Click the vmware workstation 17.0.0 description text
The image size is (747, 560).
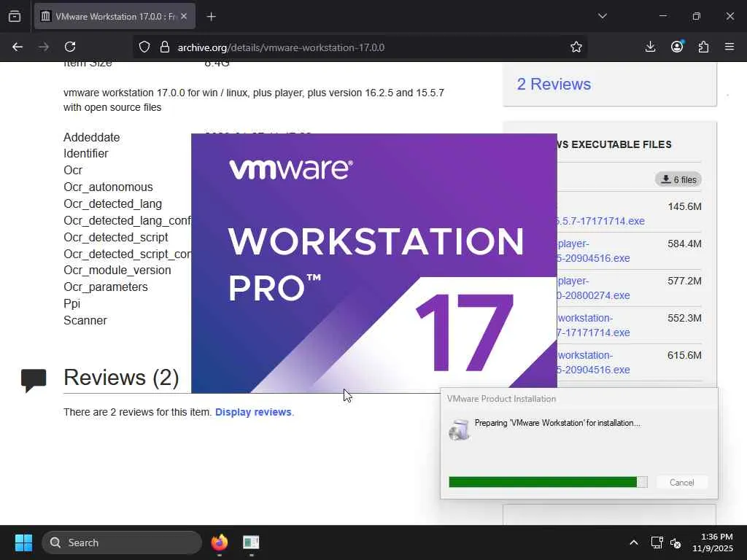(x=253, y=100)
